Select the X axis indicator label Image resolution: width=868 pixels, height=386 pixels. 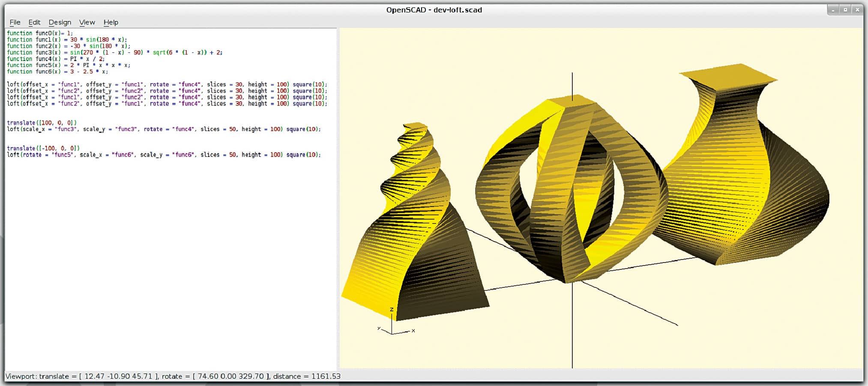point(413,331)
